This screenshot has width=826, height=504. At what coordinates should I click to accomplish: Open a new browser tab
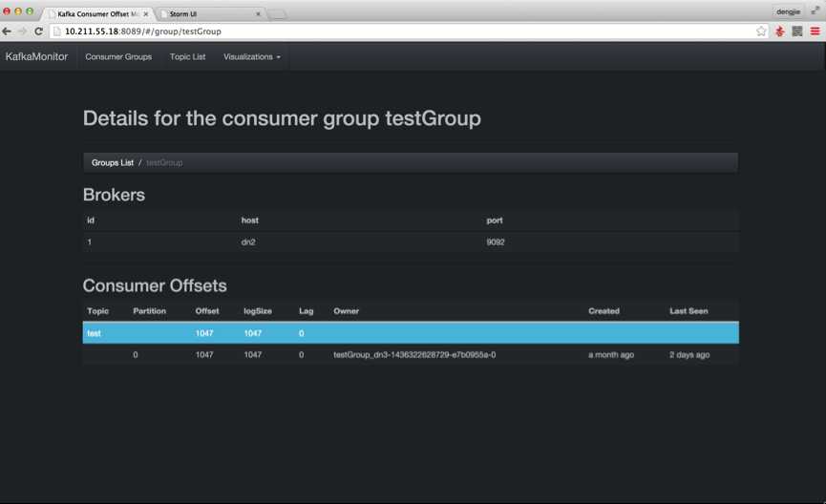coord(277,14)
